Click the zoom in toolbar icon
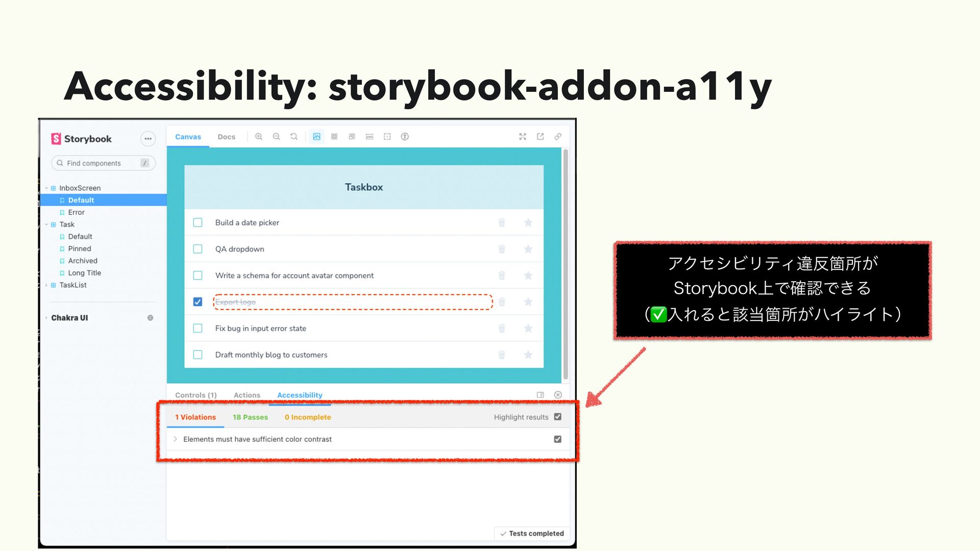The height and width of the screenshot is (551, 980). pyautogui.click(x=259, y=137)
